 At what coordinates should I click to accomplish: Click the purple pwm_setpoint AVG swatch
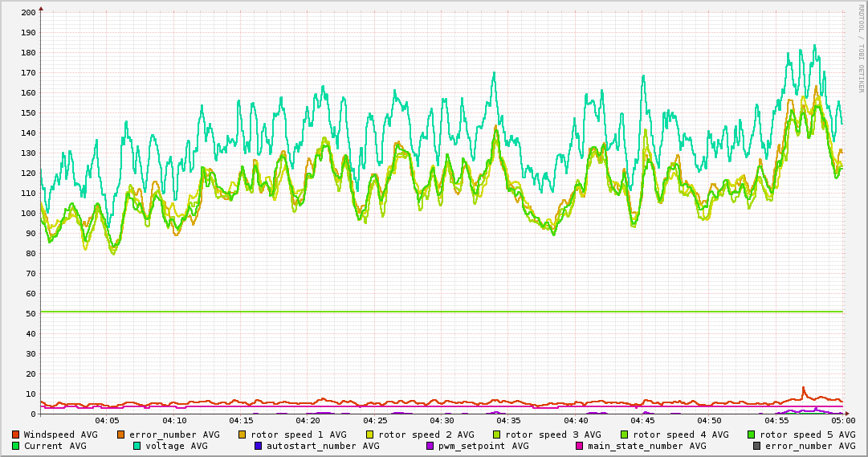(430, 446)
